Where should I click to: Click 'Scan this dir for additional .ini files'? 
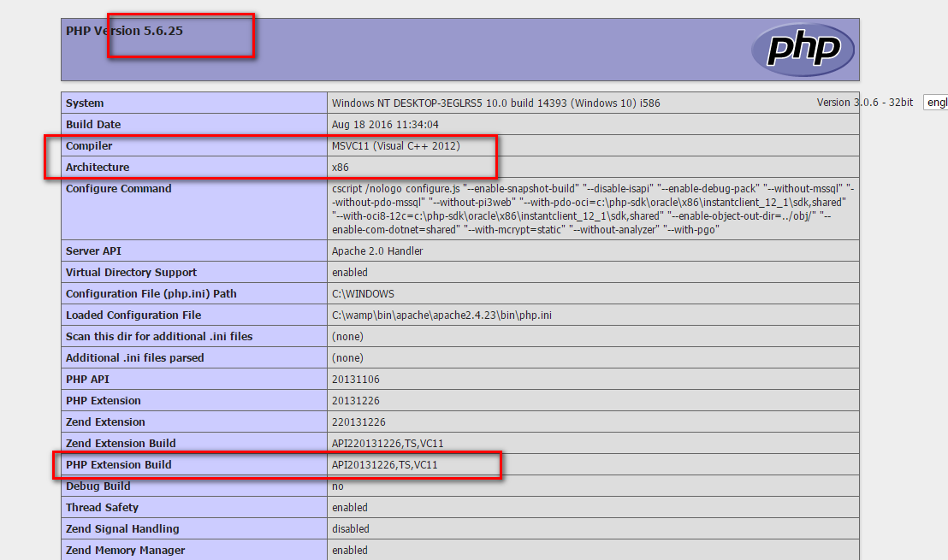[x=159, y=337]
